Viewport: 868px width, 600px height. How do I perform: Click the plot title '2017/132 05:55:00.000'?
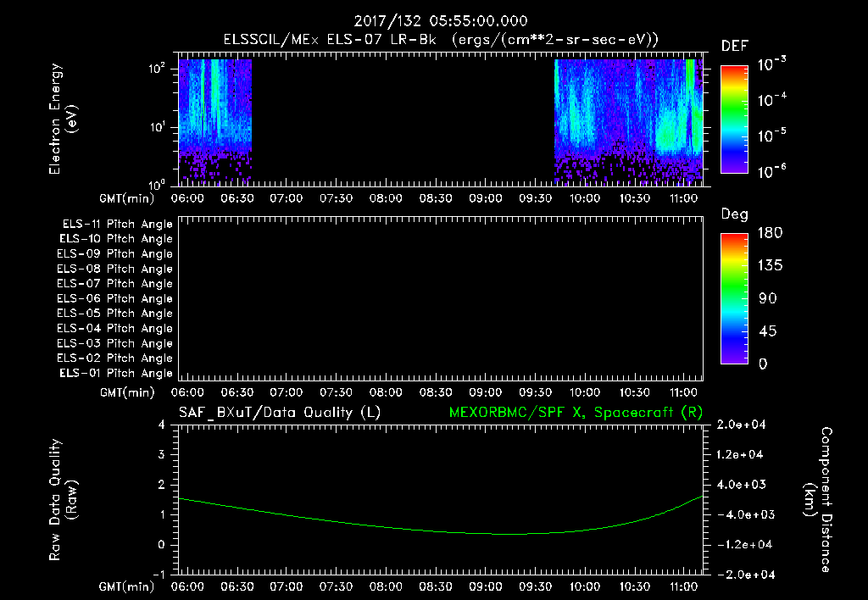[x=441, y=21]
